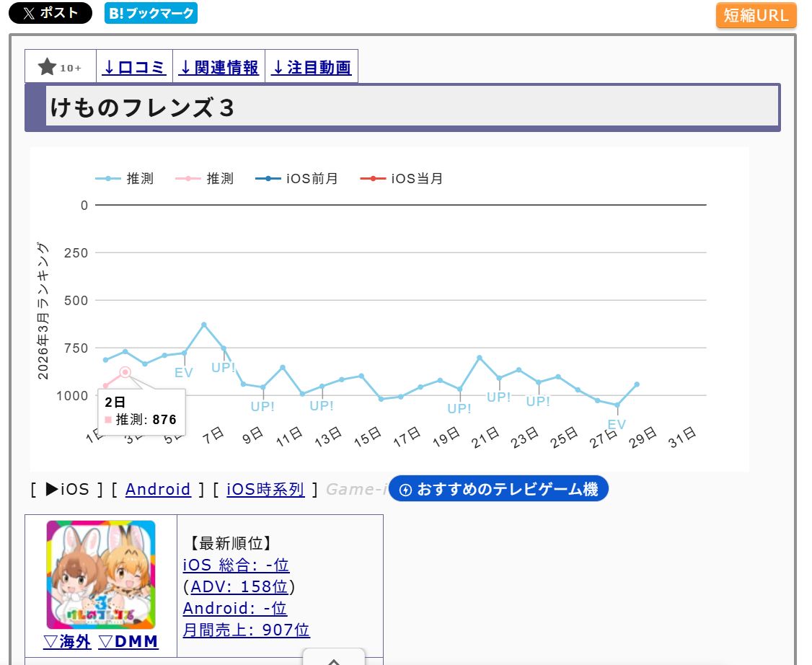This screenshot has height=665, width=812.
Task: Toggle the iOS当月 legend series
Action: pyautogui.click(x=402, y=179)
